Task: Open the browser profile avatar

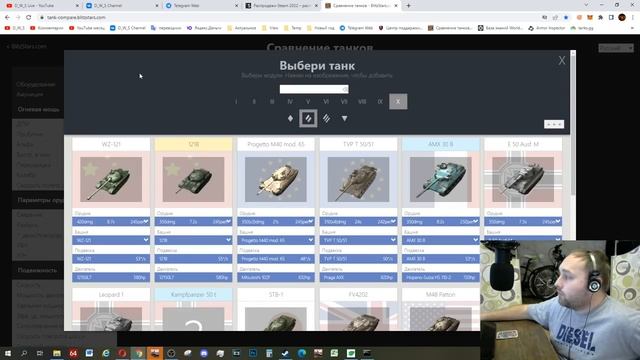Action: tap(622, 18)
